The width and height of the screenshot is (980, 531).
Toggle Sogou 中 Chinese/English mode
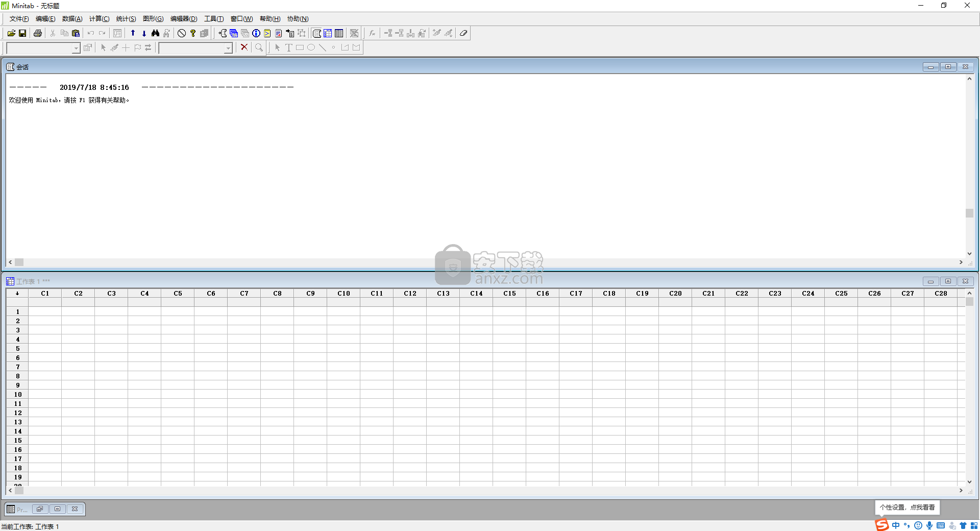896,525
